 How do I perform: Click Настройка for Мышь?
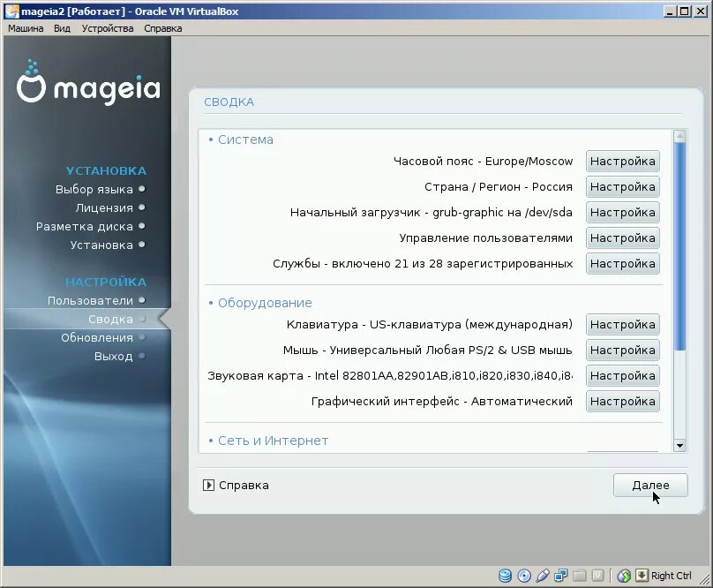[622, 350]
